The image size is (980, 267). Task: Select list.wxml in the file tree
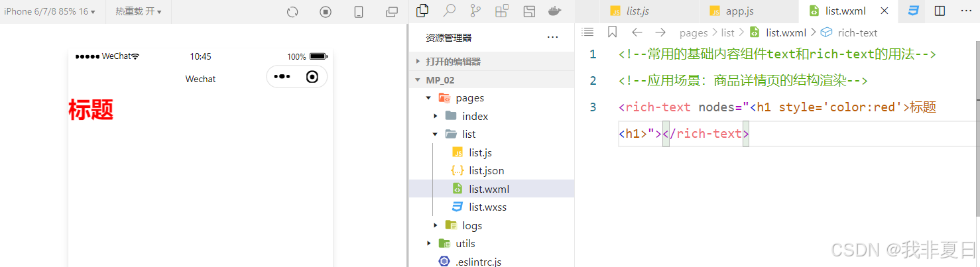(491, 189)
